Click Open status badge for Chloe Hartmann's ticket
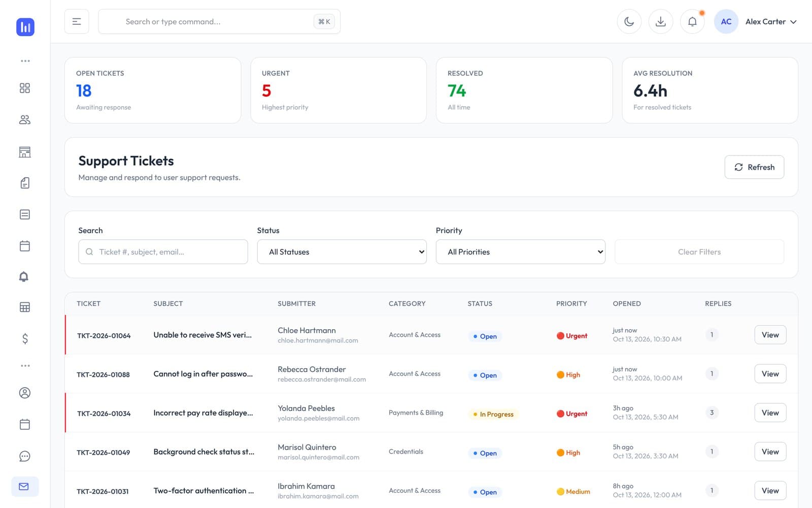Screen dimensions: 812x508 (485, 336)
